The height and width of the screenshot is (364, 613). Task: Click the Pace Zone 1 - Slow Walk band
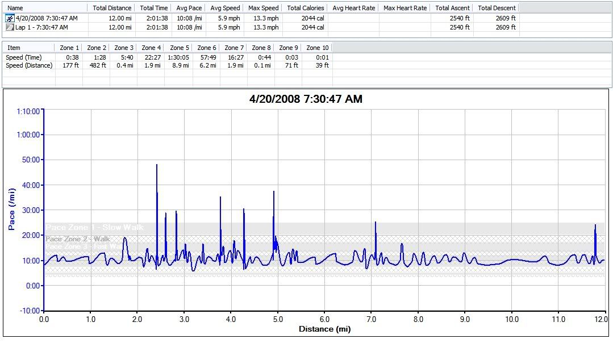pos(94,227)
